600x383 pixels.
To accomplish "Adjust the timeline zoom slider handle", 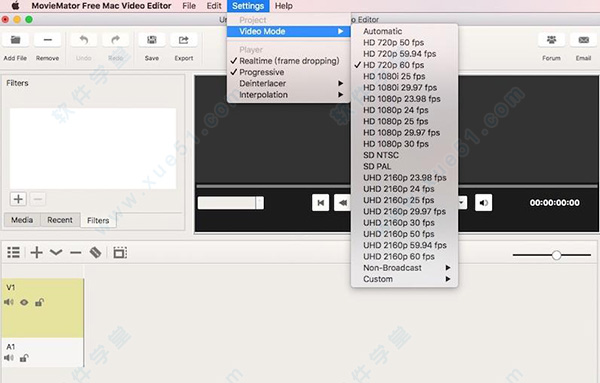I will (x=556, y=255).
